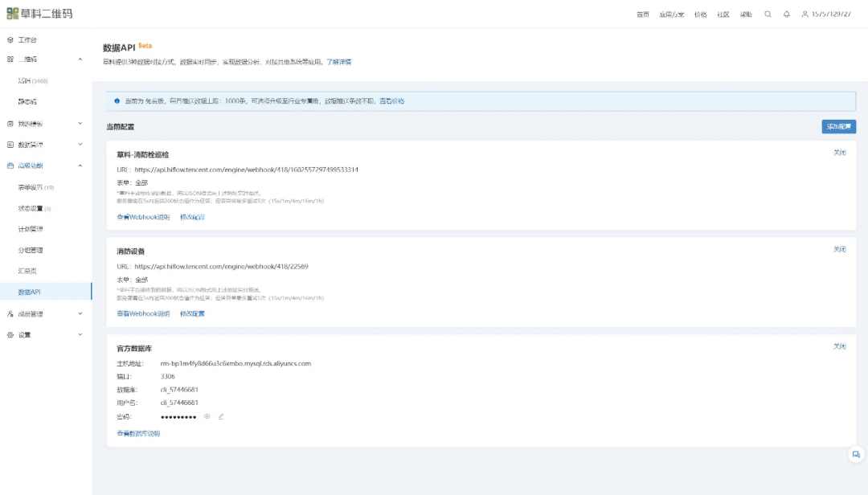The height and width of the screenshot is (495, 868).
Task: Turn off 草料-消防栓巡检 webhook via 关闭
Action: [x=839, y=152]
